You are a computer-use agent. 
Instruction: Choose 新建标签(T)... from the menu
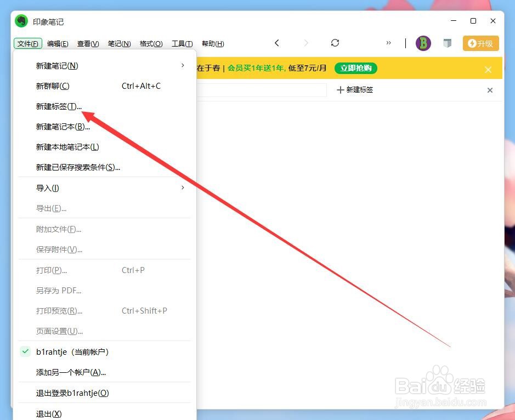click(x=104, y=106)
